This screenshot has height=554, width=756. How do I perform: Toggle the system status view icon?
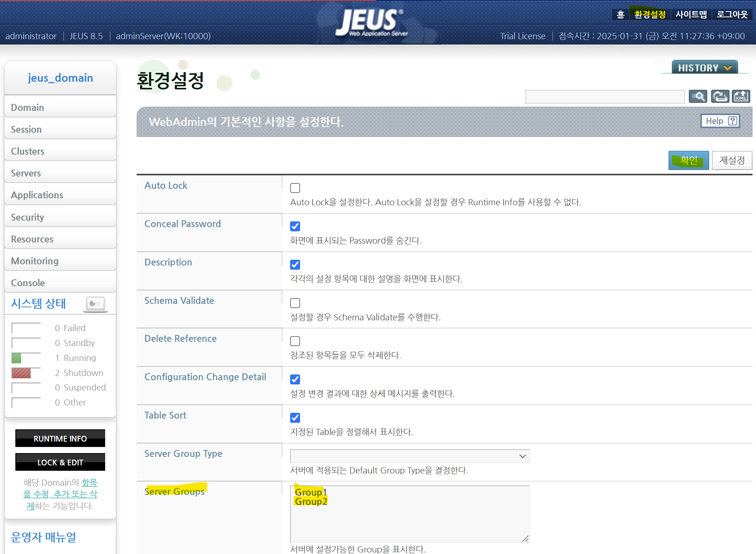pyautogui.click(x=96, y=304)
